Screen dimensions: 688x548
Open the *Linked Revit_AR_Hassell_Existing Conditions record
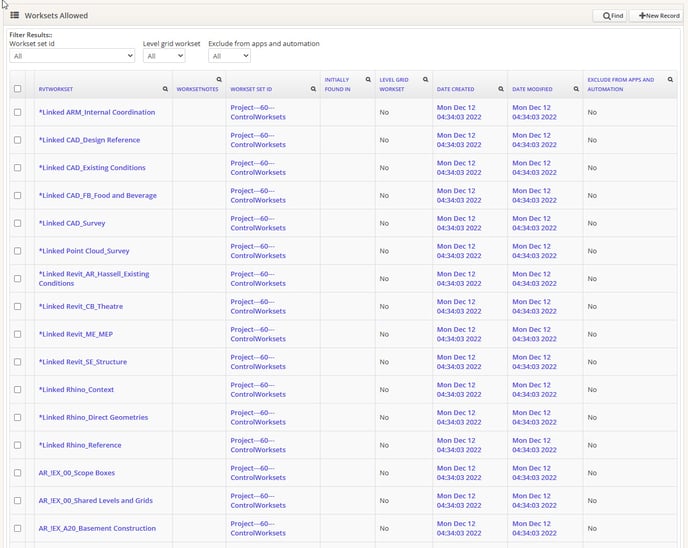(94, 279)
